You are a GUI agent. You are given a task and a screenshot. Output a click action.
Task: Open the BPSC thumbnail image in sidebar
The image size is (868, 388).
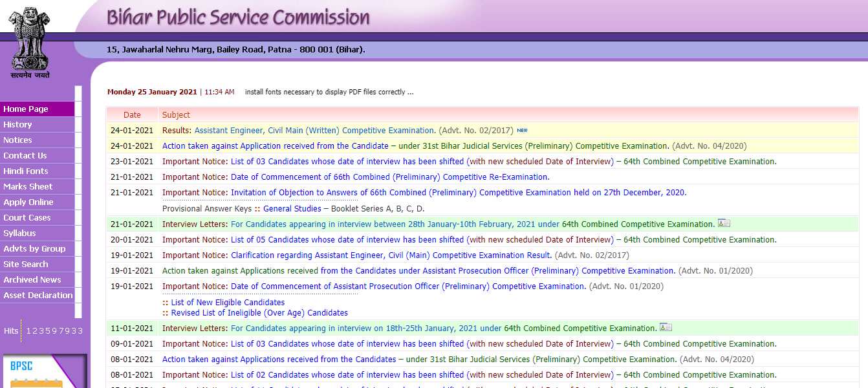point(44,372)
